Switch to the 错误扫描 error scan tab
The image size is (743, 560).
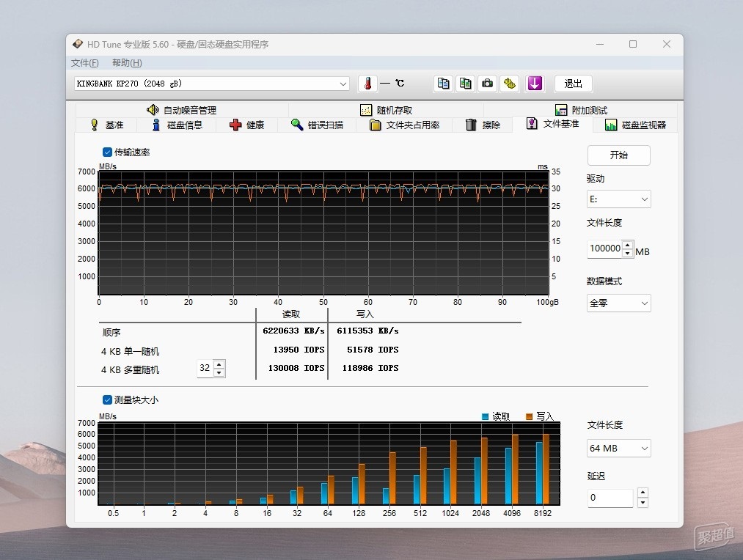pos(317,125)
